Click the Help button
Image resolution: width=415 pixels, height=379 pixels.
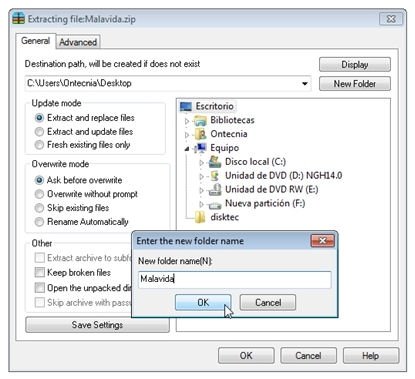[371, 356]
